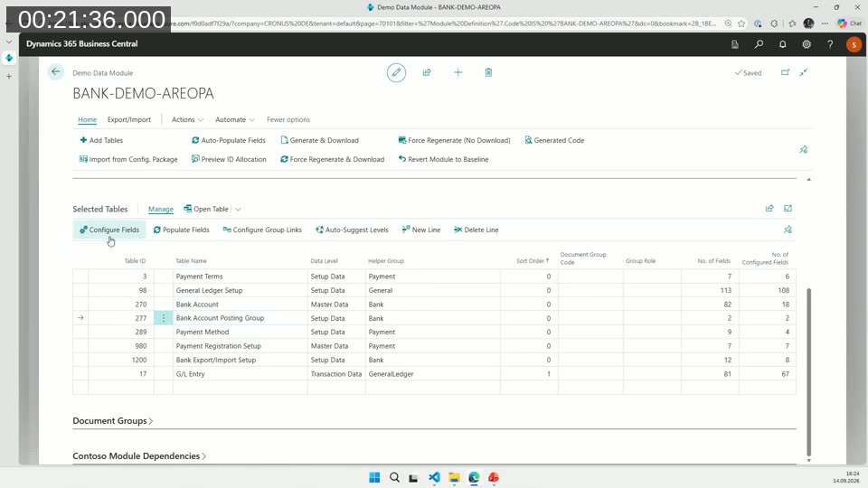This screenshot has width=868, height=488.
Task: Click the collapse page icon
Action: [804, 72]
